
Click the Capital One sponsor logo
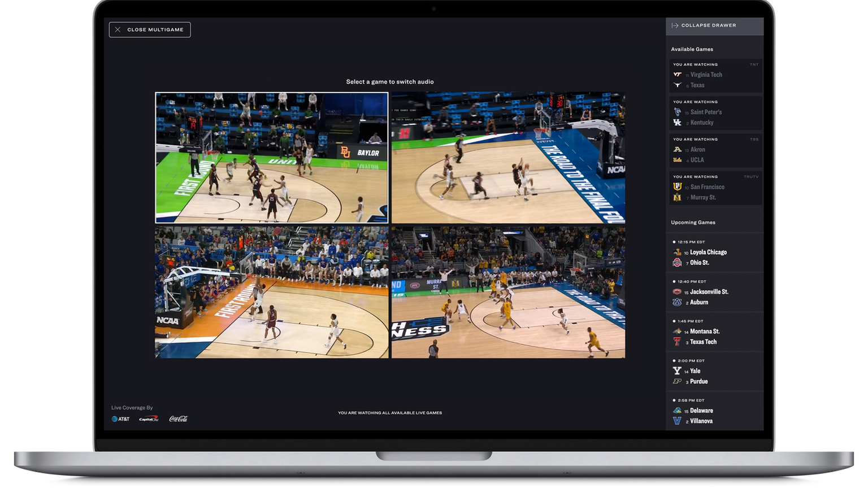pos(149,419)
